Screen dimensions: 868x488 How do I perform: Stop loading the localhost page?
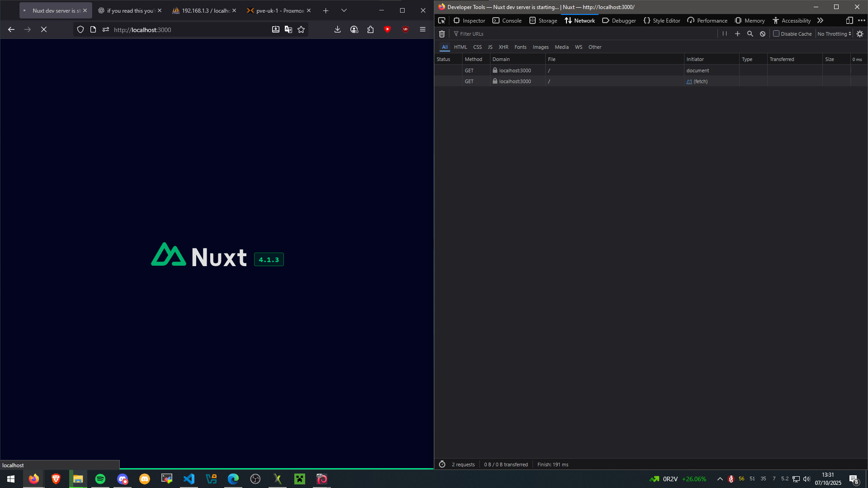tap(44, 29)
